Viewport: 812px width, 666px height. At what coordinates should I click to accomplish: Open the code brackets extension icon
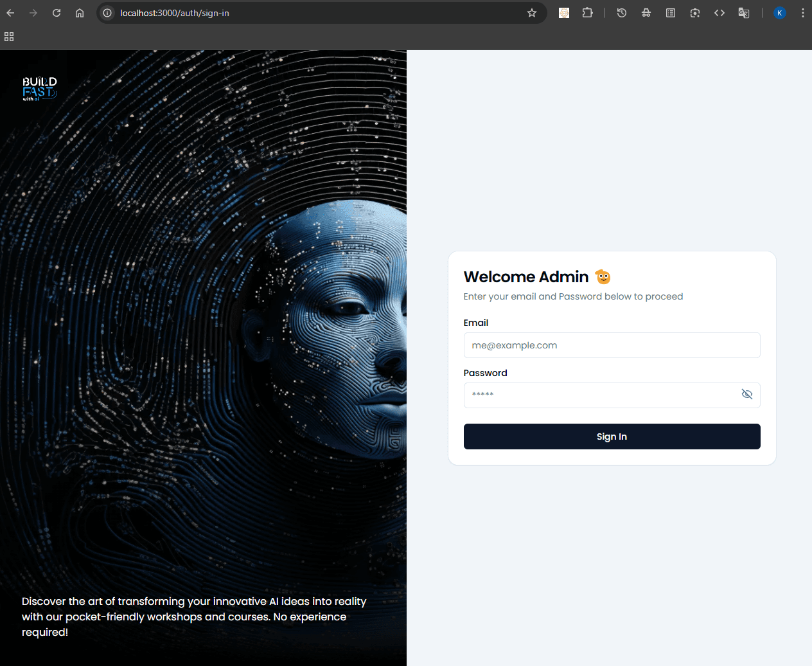[719, 13]
